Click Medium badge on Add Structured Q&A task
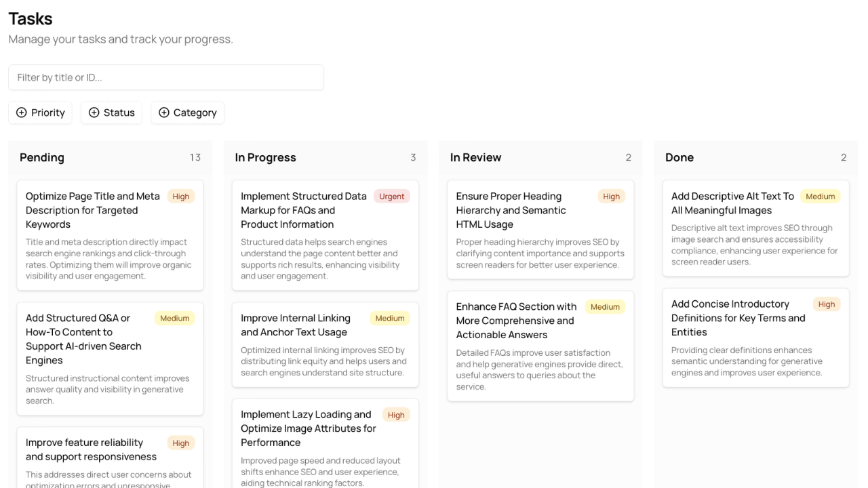This screenshot has height=488, width=868. 174,319
